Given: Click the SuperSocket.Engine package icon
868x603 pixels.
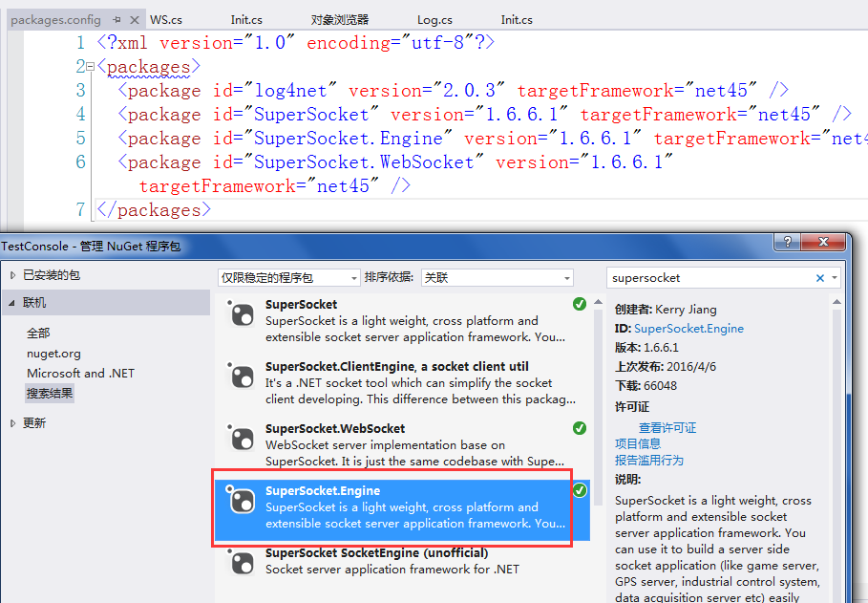Looking at the screenshot, I should (242, 501).
